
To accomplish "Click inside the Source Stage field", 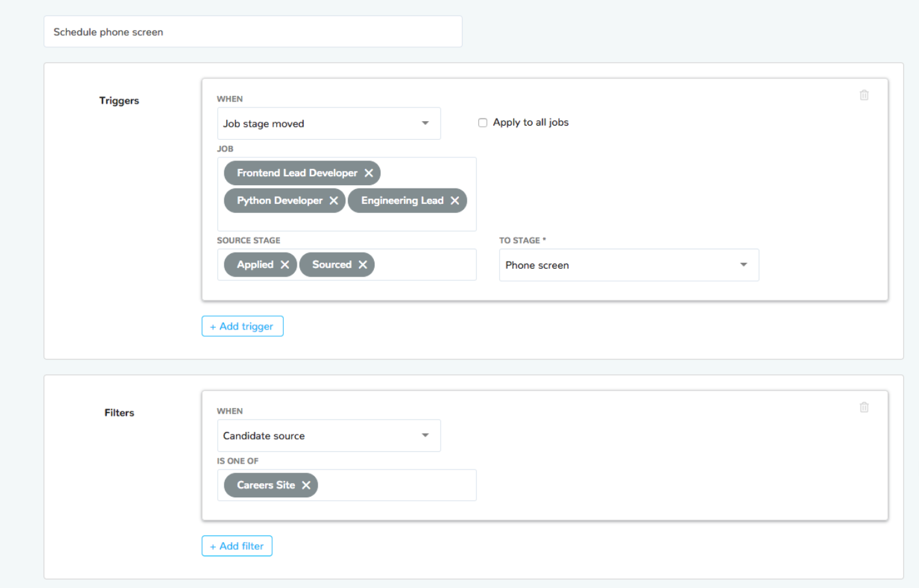I will pyautogui.click(x=425, y=265).
